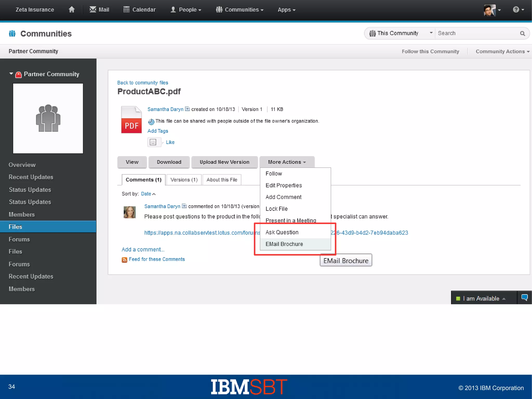Switch to the Versions (1) tab
This screenshot has width=532, height=399.
(x=184, y=180)
